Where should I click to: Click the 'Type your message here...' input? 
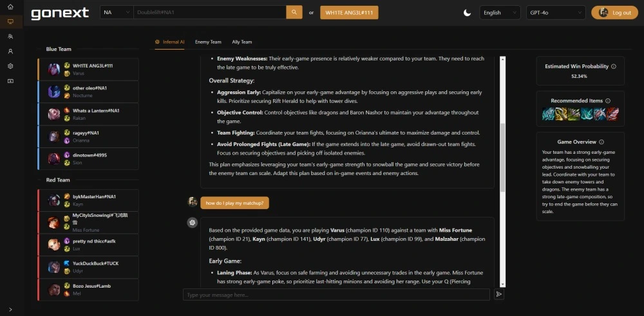336,295
